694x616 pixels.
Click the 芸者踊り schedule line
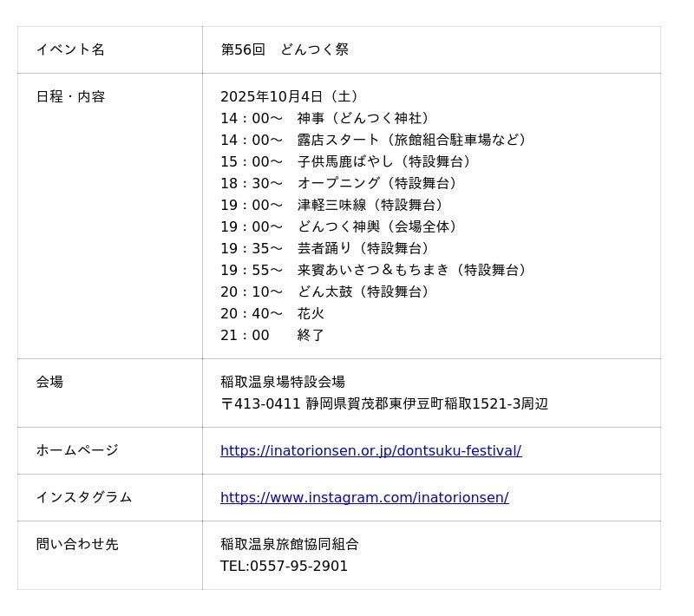(327, 248)
